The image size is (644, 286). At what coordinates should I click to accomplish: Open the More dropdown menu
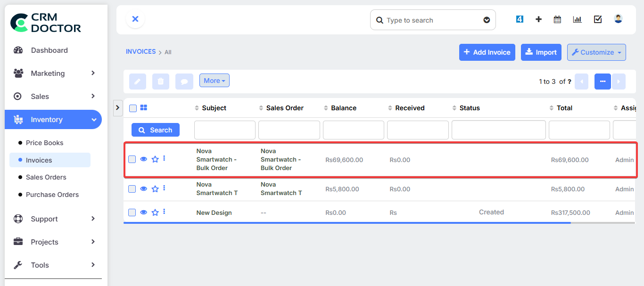click(214, 80)
